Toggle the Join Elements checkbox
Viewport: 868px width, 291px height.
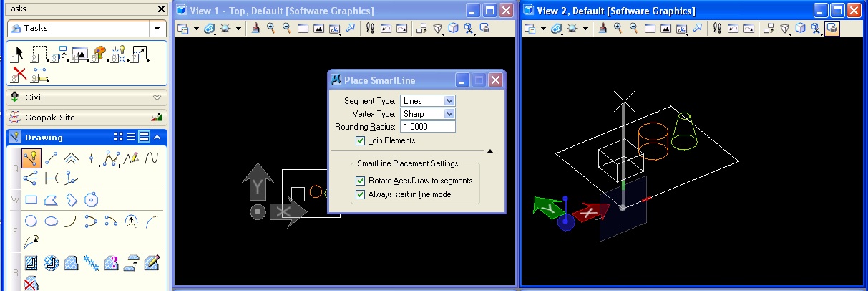pyautogui.click(x=360, y=140)
